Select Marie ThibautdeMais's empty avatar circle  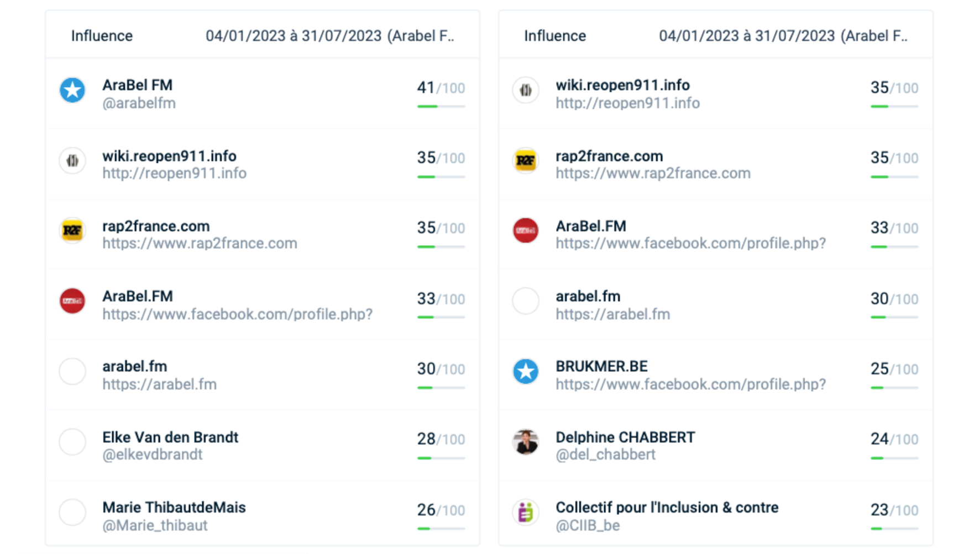(x=72, y=512)
